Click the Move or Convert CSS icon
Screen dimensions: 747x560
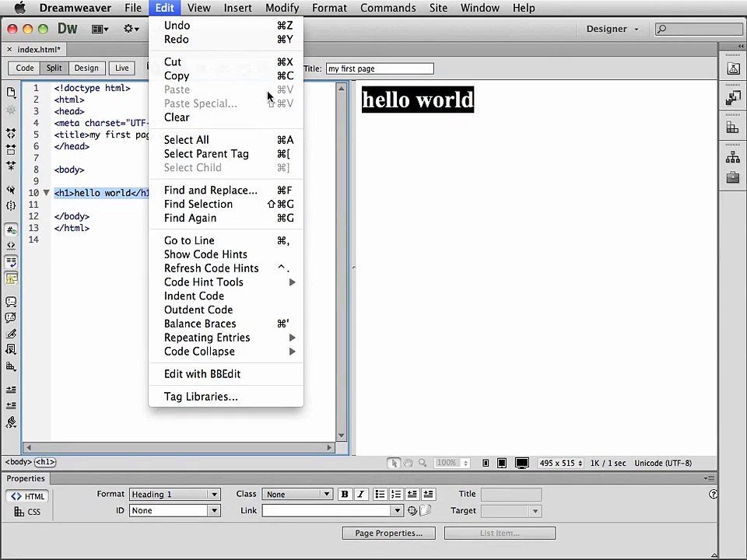pyautogui.click(x=11, y=366)
